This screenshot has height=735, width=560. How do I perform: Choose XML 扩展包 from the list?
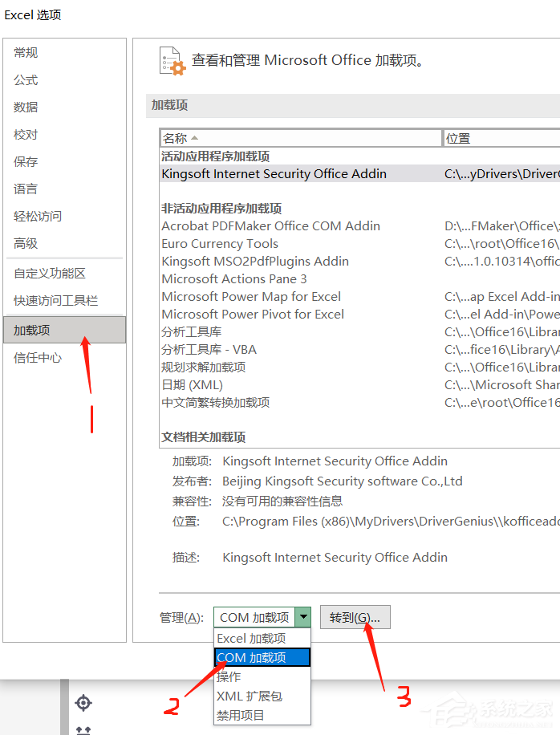(262, 696)
